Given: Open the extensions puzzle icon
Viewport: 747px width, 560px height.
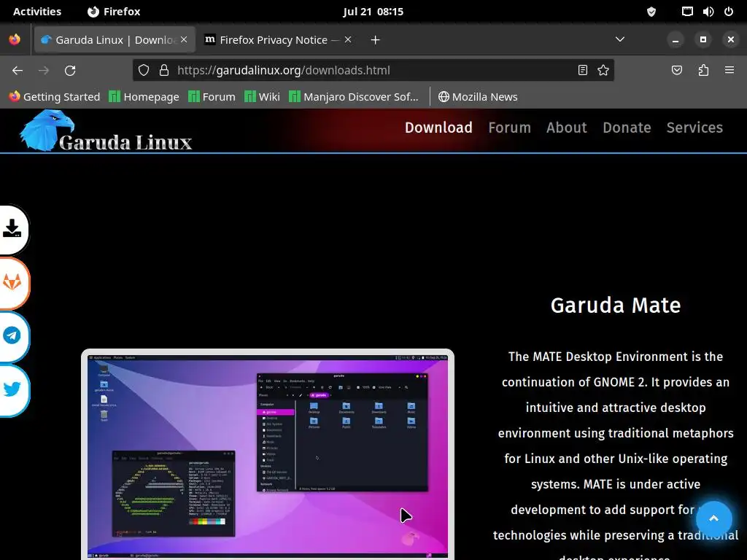Looking at the screenshot, I should point(703,71).
